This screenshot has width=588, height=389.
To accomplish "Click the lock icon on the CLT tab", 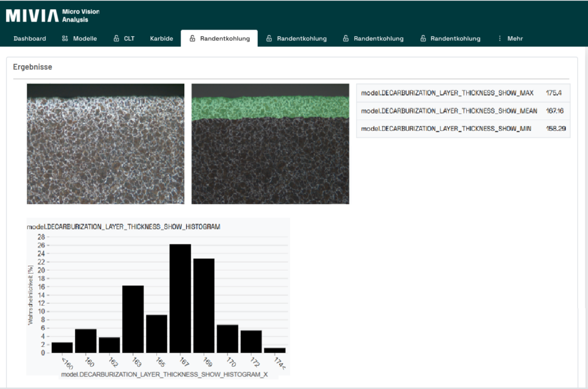I will coord(115,38).
